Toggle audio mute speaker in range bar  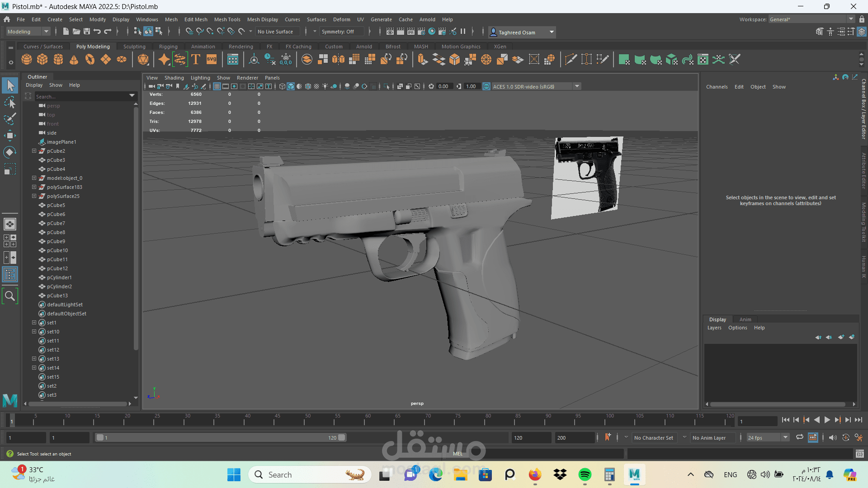coord(833,437)
